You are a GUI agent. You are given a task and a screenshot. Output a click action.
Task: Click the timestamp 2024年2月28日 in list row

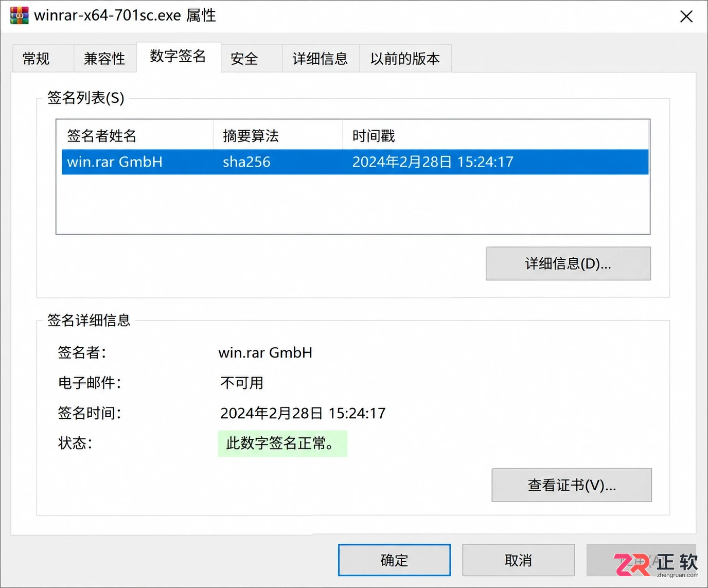pyautogui.click(x=433, y=162)
